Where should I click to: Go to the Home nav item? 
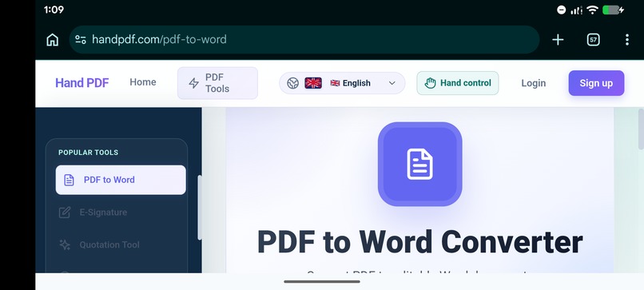click(143, 82)
